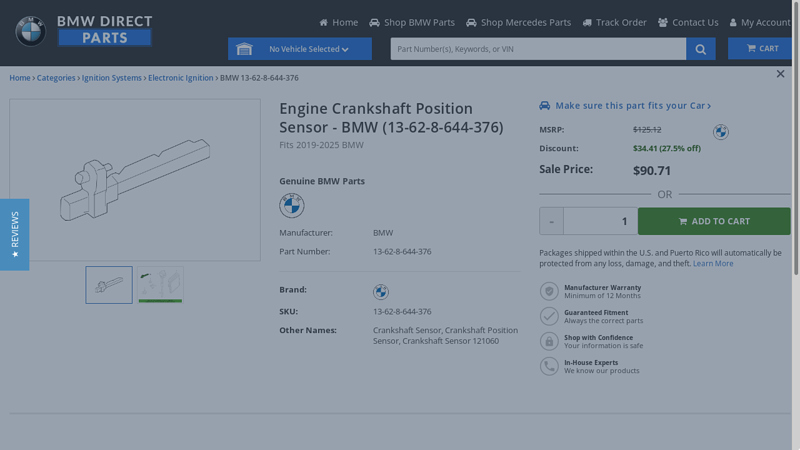Click the main crankshaft sensor product image
Screen dimensions: 800x450
pyautogui.click(x=135, y=180)
